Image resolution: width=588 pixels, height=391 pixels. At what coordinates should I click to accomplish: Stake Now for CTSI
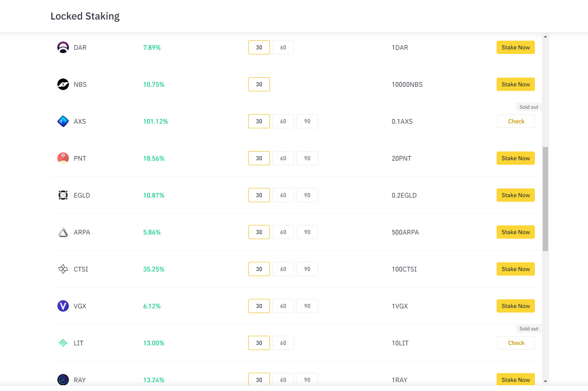click(516, 269)
